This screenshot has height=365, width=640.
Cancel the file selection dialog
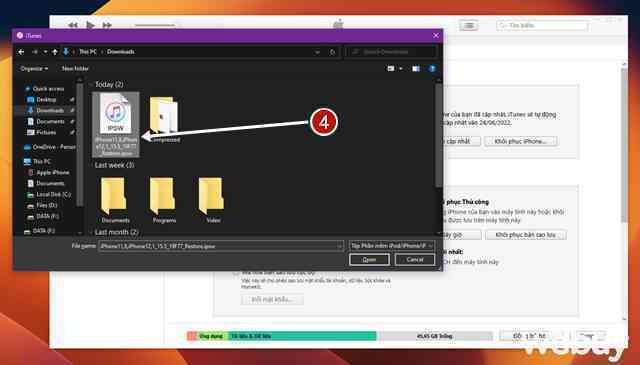click(x=415, y=260)
